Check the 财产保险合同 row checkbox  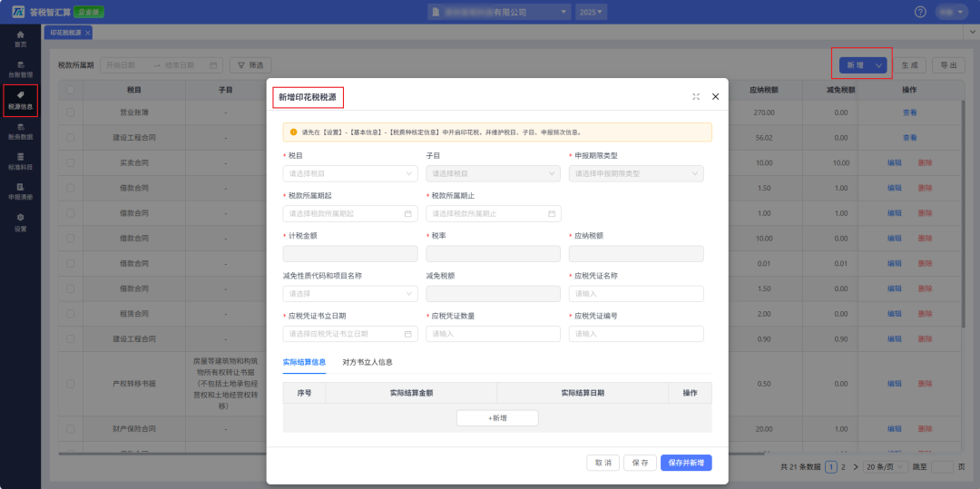[70, 429]
